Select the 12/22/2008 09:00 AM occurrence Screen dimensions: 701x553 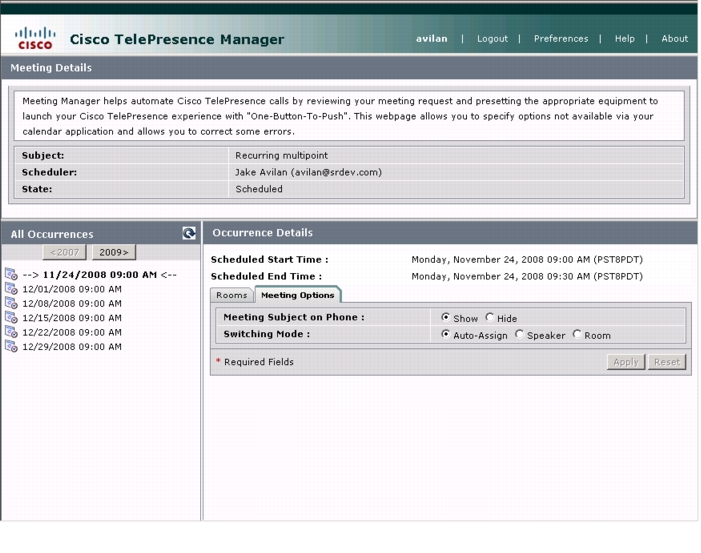click(72, 332)
